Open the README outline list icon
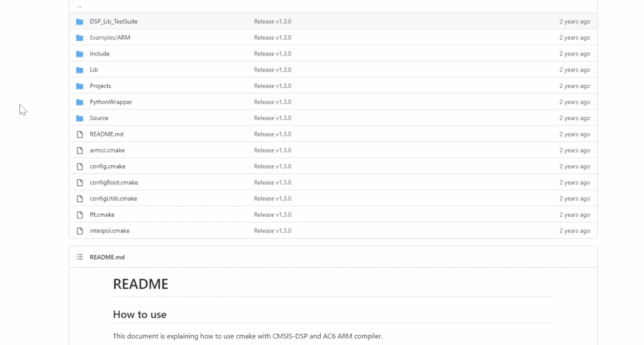 79,257
